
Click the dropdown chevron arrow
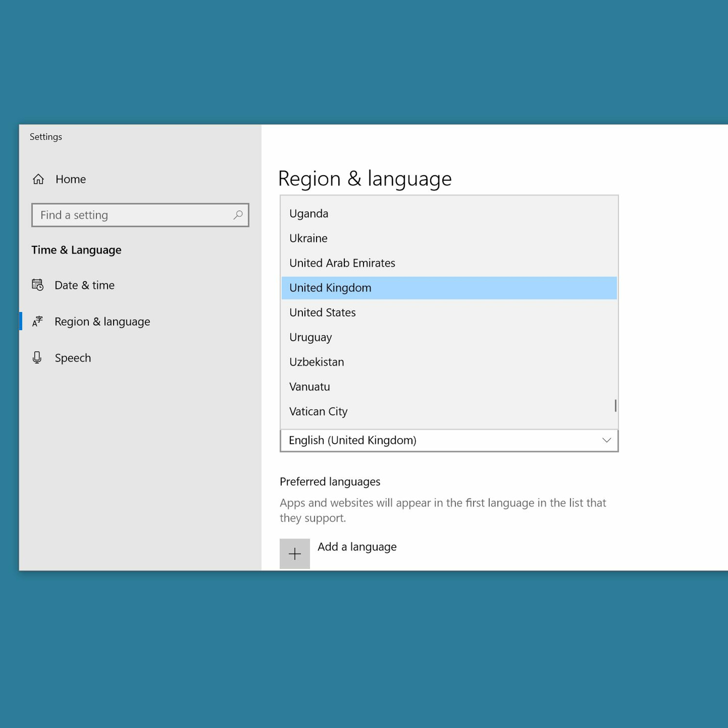[x=607, y=440]
